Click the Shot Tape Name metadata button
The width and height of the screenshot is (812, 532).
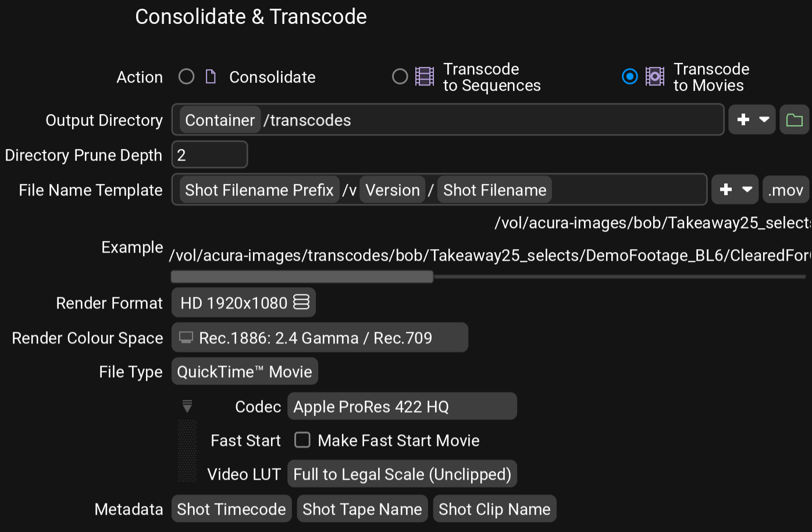coord(362,509)
